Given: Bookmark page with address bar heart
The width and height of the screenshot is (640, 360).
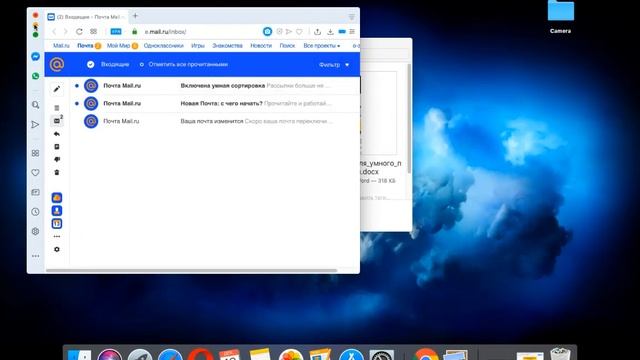Looking at the screenshot, I should coord(299,31).
